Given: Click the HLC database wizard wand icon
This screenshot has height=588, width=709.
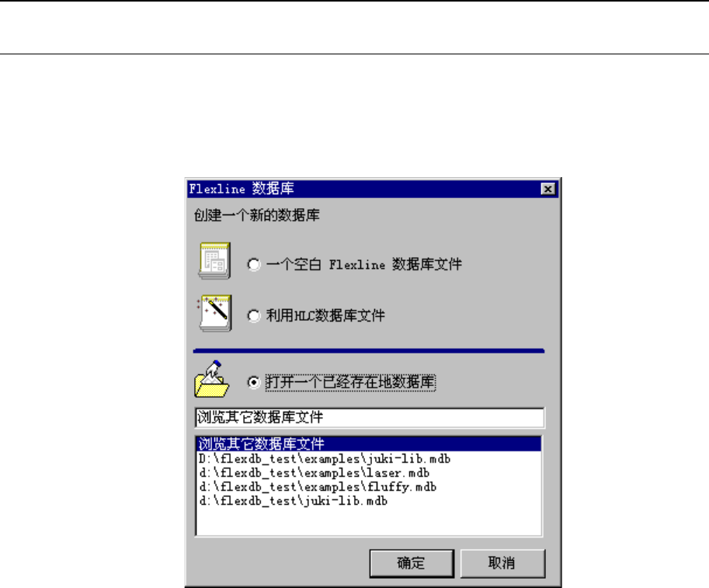Looking at the screenshot, I should pos(214,313).
